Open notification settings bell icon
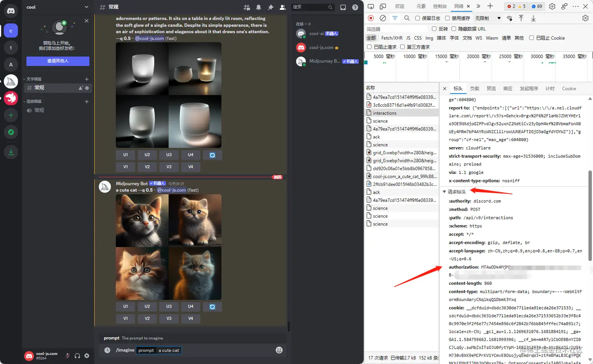The image size is (593, 364). point(258,7)
